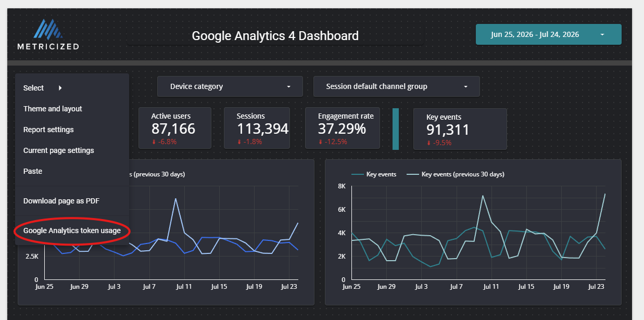The height and width of the screenshot is (320, 644).
Task: Select Current page settings menu entry
Action: [x=72, y=150]
